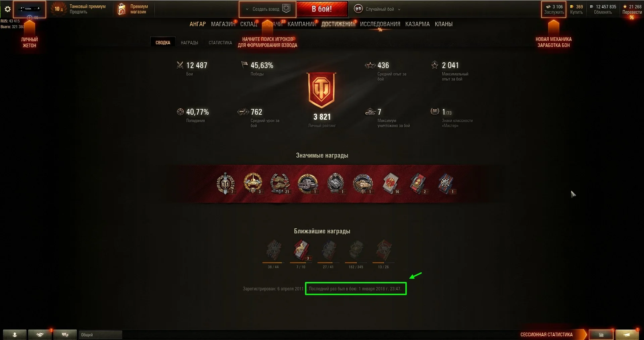Open the contacts icon in bottom bar
This screenshot has height=340, width=644.
(15, 335)
